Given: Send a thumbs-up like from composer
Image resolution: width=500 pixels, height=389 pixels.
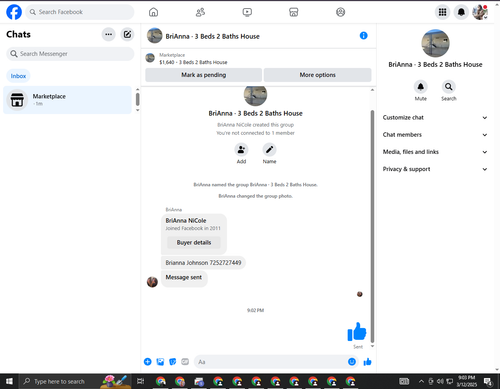Looking at the screenshot, I should point(367,362).
